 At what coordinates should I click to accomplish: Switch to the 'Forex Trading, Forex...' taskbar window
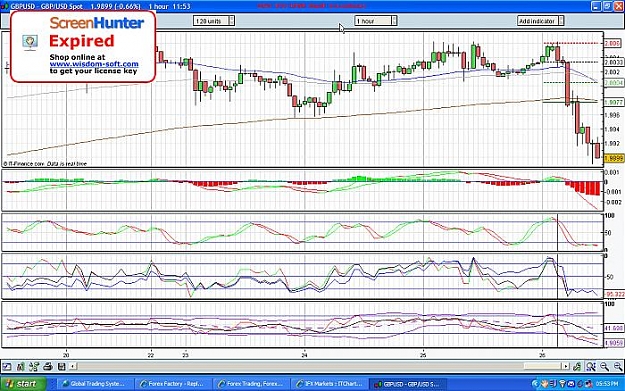tap(251, 384)
